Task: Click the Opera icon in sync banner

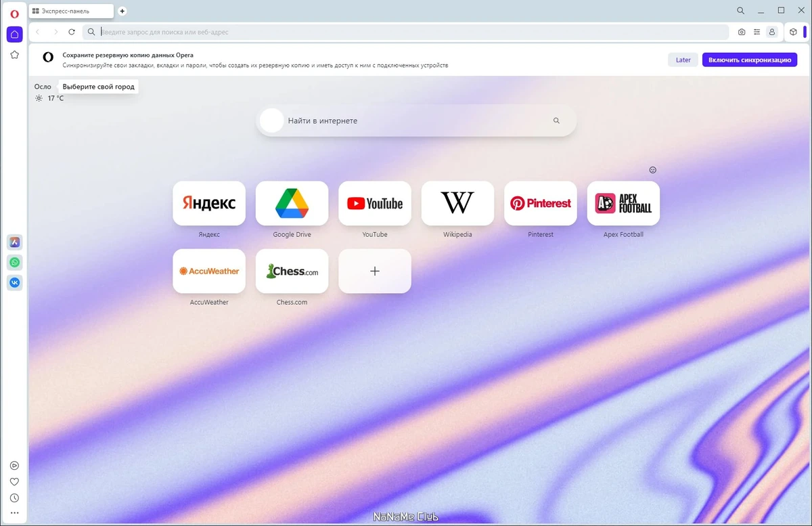Action: point(48,58)
